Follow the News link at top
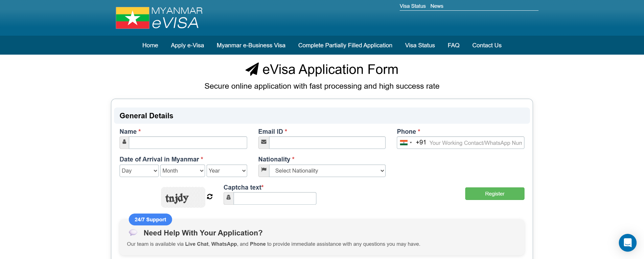This screenshot has width=644, height=259. click(x=436, y=6)
